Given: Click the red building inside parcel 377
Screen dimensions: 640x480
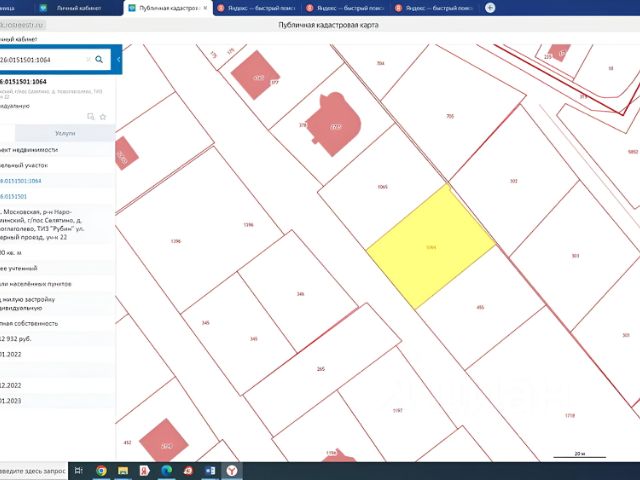Looking at the screenshot, I should point(255,76).
